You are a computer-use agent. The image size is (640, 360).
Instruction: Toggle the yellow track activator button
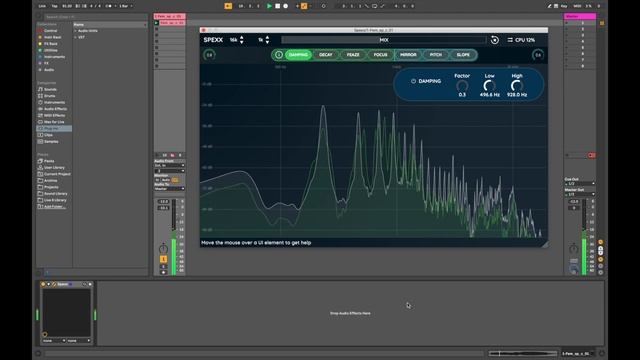tap(163, 259)
